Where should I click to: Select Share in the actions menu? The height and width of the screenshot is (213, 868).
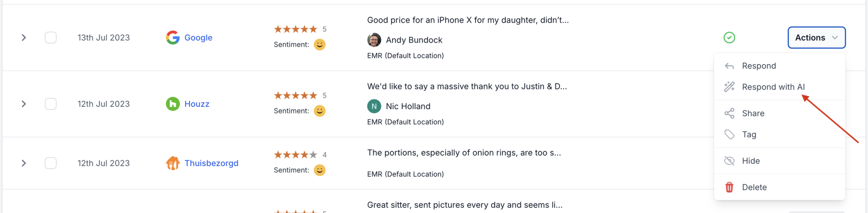click(x=753, y=114)
